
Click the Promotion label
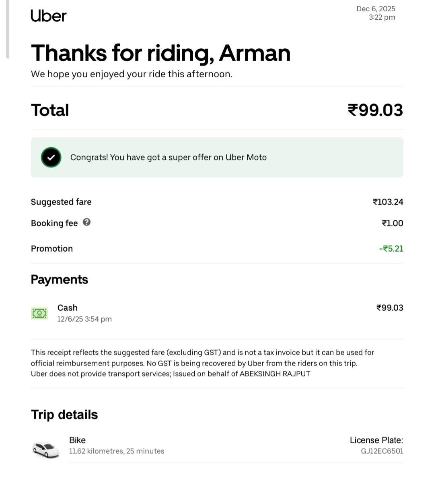click(52, 249)
